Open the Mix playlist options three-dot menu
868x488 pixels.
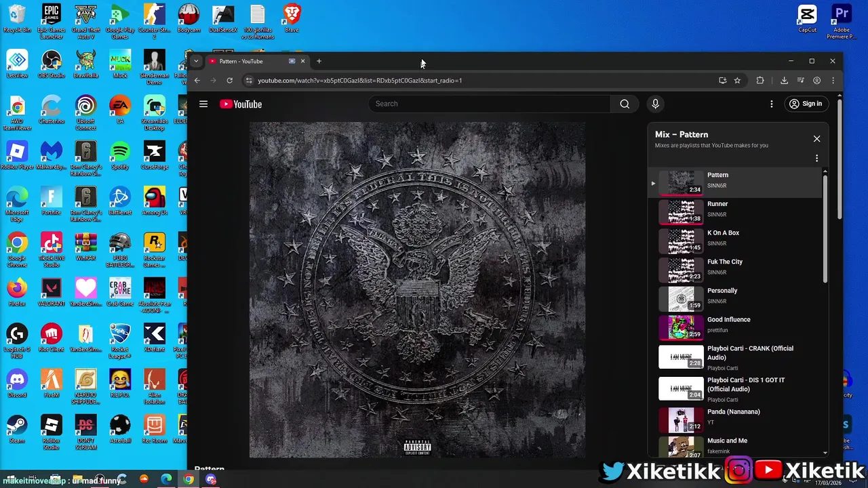click(816, 158)
